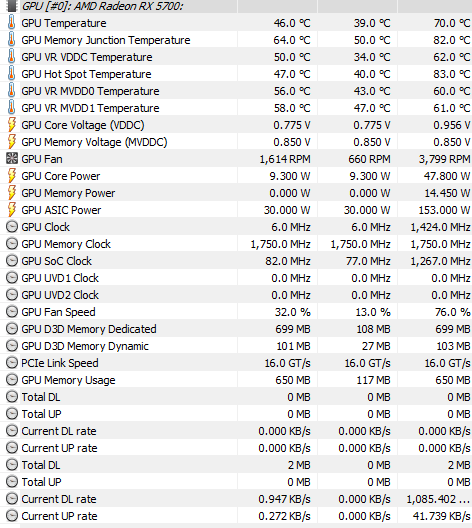472x528 pixels.
Task: Click thermometer icon for GPU VR MVDD0 Temperature
Action: point(11,91)
